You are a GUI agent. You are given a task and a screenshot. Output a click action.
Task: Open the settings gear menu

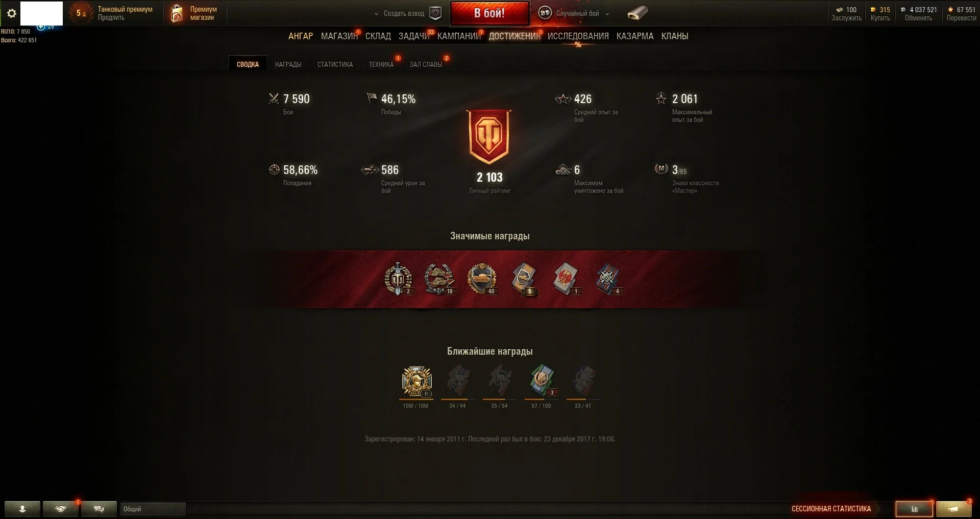(11, 13)
